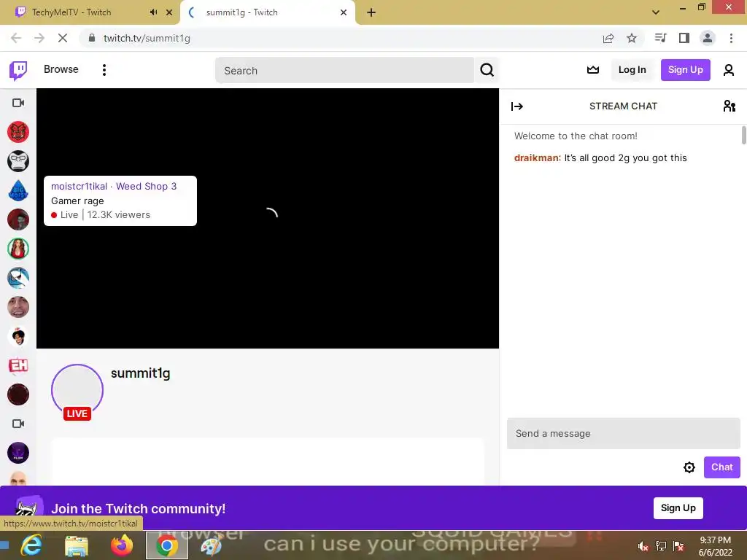The image size is (747, 560).
Task: Open the Browse page
Action: coord(61,69)
